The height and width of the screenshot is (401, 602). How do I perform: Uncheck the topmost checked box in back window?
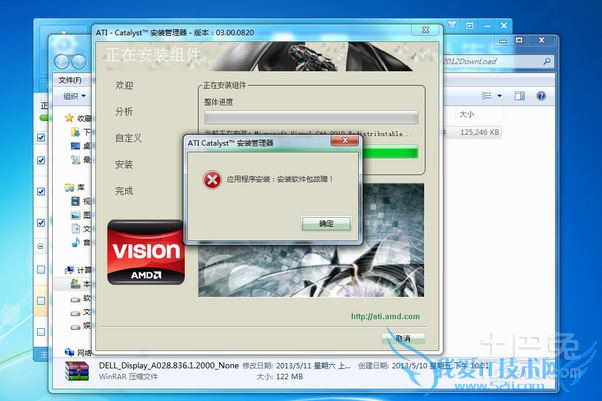point(41,137)
